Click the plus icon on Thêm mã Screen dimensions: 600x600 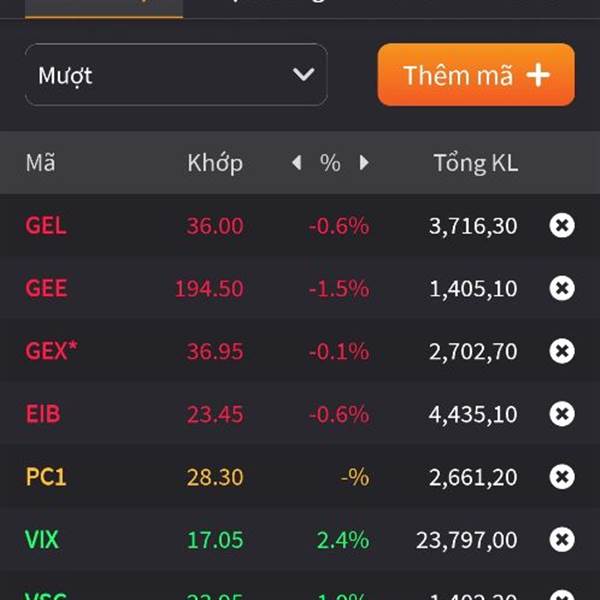tap(538, 75)
